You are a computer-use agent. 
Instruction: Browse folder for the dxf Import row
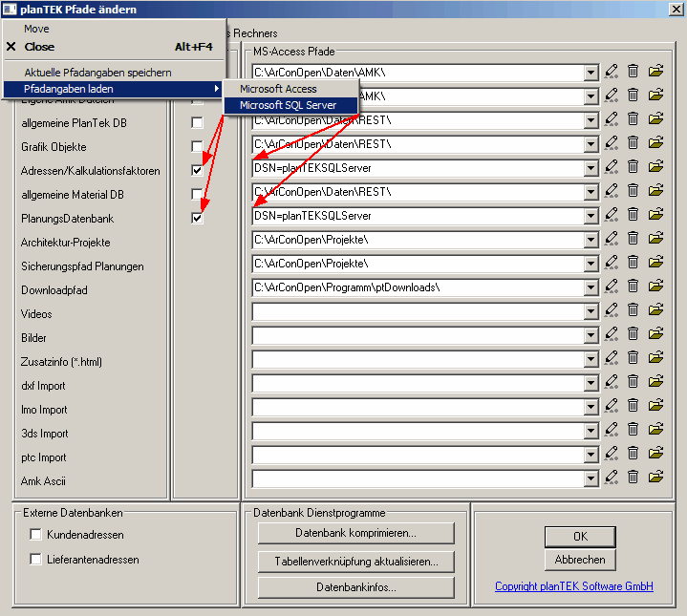click(x=655, y=382)
